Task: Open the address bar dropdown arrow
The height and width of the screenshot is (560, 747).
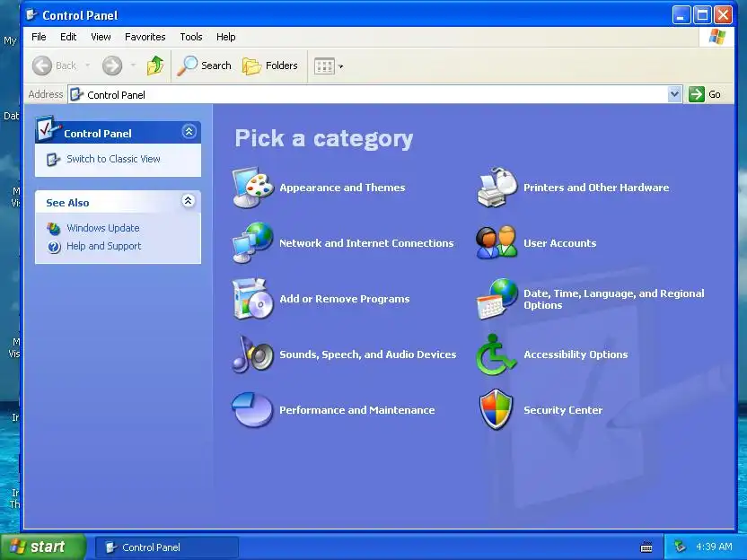Action: pos(674,94)
